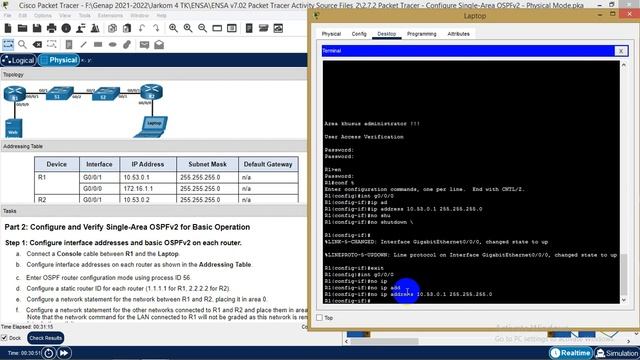Add a complex PDU open envelope
Viewport: 640px width, 360px height.
(x=159, y=44)
